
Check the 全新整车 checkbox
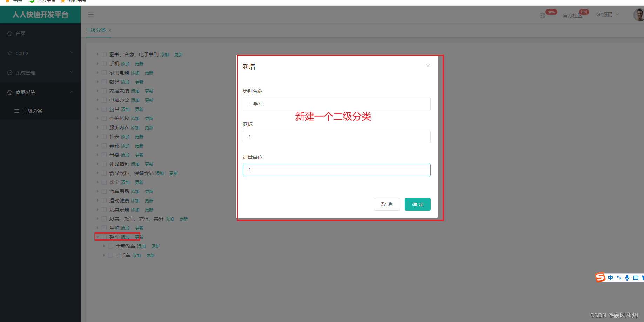pyautogui.click(x=110, y=246)
